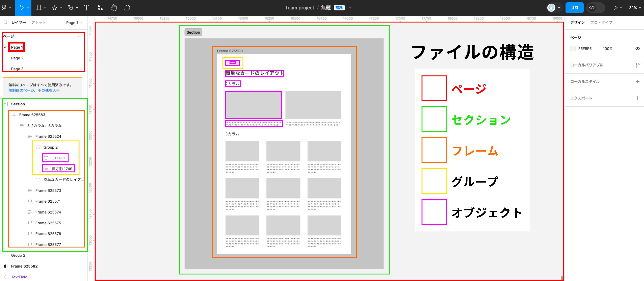Select Frame 625576 layer
Viewport: 644px width, 281px height.
[x=48, y=234]
